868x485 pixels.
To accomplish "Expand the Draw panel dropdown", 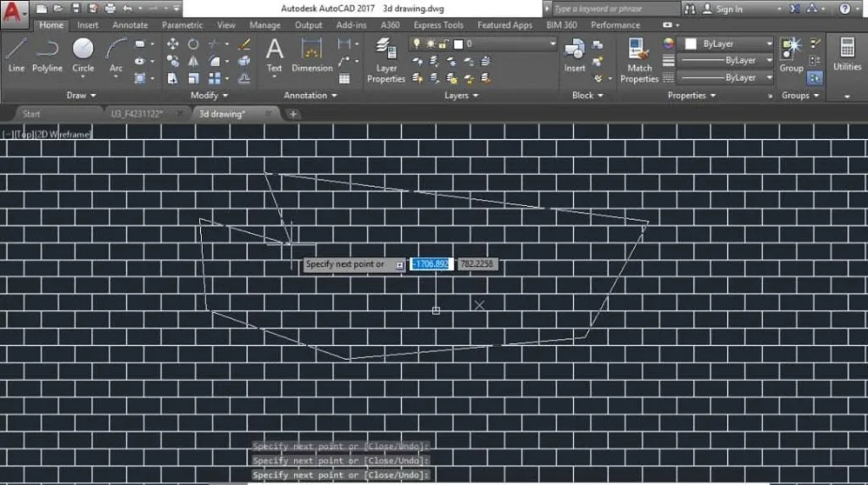I will (81, 95).
